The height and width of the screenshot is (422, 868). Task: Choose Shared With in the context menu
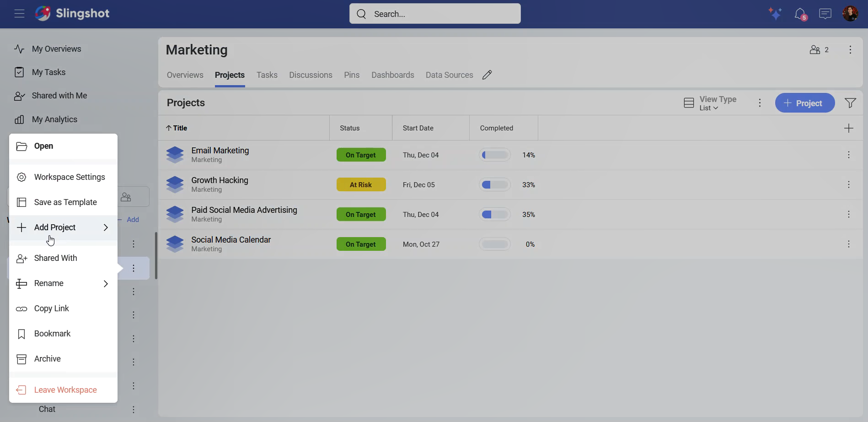point(63,258)
